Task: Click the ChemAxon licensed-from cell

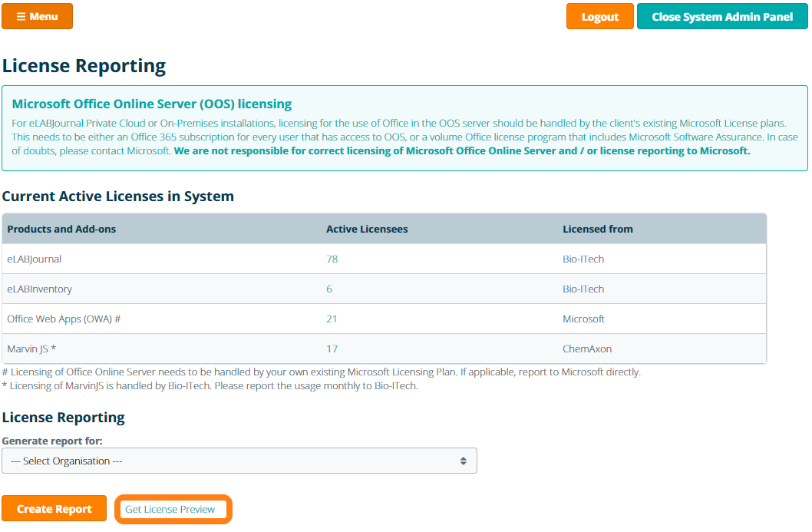Action: pos(587,349)
